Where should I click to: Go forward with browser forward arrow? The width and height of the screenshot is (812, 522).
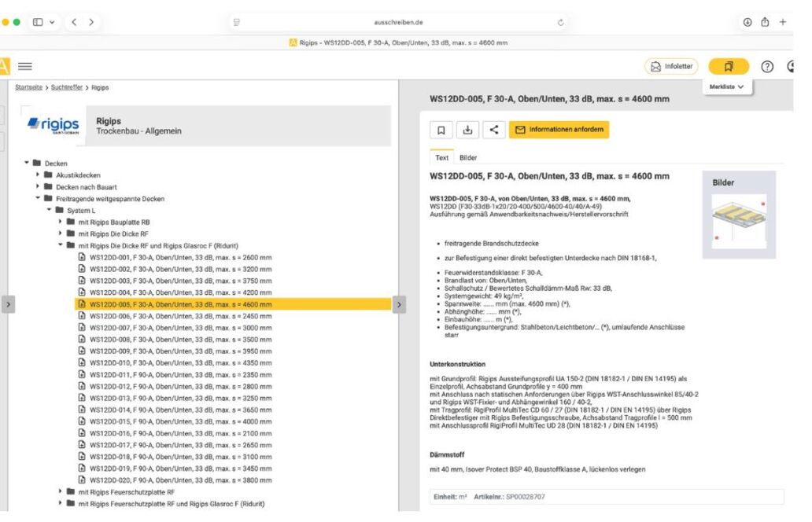pos(91,22)
